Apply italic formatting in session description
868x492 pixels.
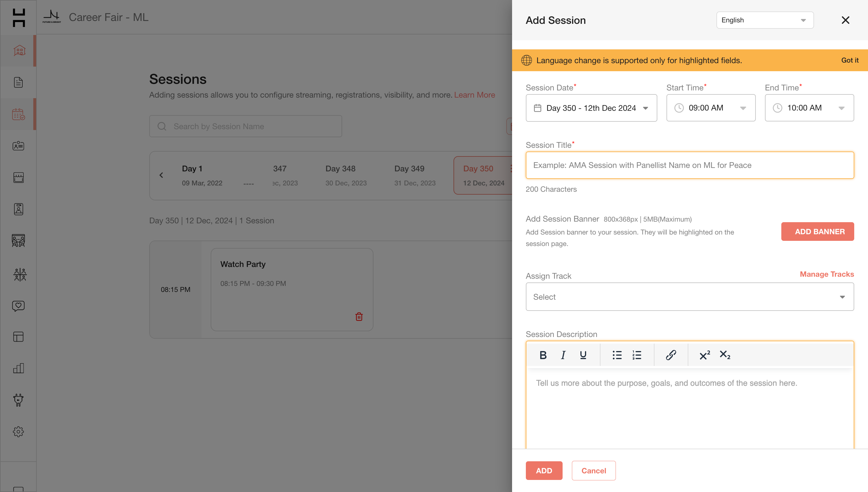coord(563,355)
